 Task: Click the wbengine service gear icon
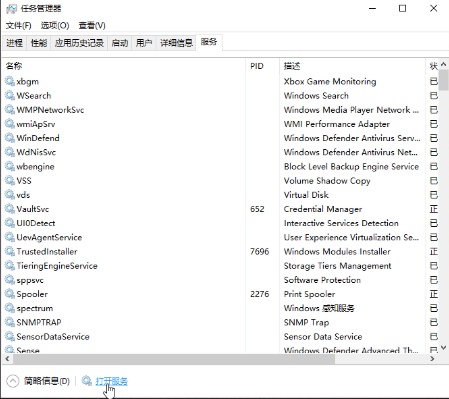pos(10,166)
